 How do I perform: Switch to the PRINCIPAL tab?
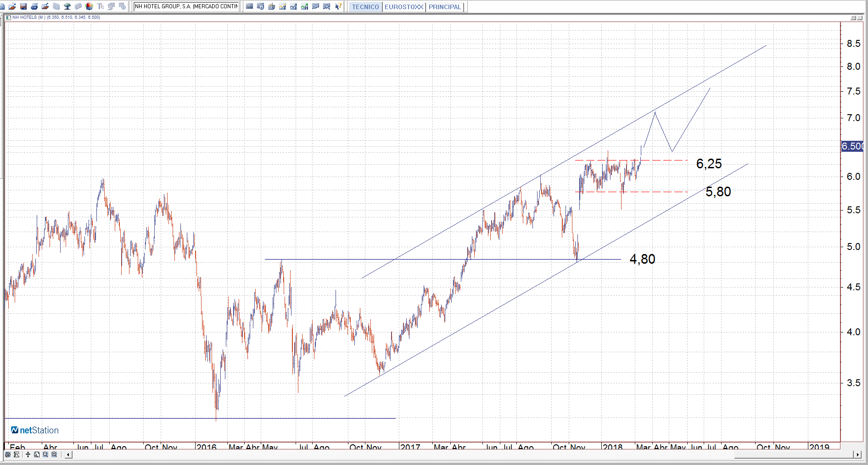tap(445, 7)
